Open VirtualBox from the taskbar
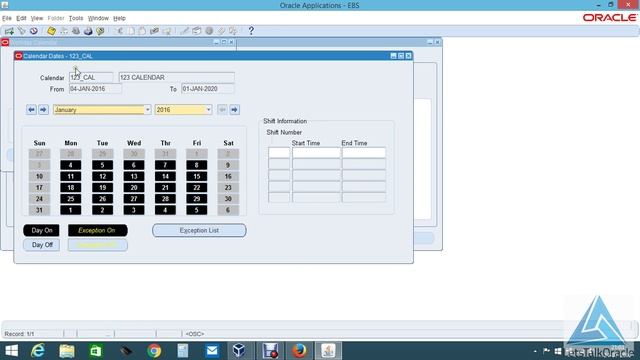 239,351
